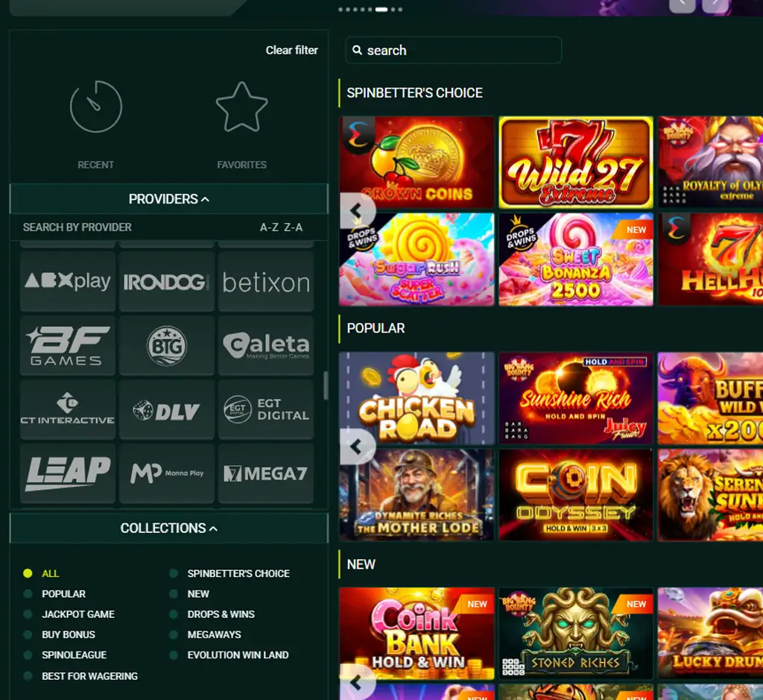
Task: Filter by Manna Play provider logo
Action: click(166, 473)
